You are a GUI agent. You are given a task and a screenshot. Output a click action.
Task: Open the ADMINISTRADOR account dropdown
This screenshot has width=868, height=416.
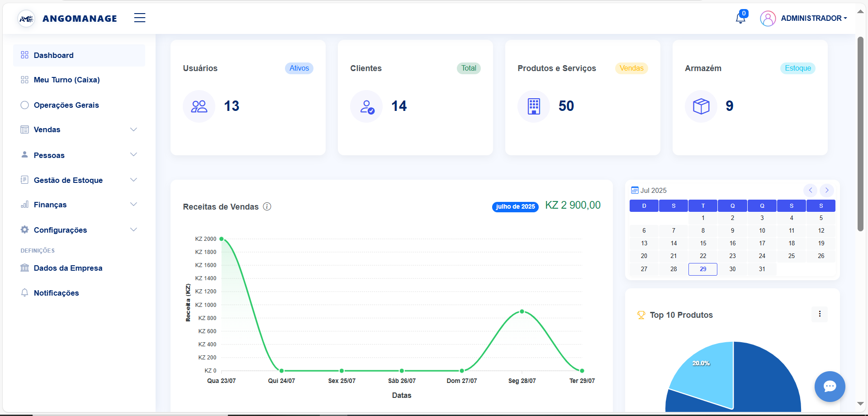click(813, 18)
